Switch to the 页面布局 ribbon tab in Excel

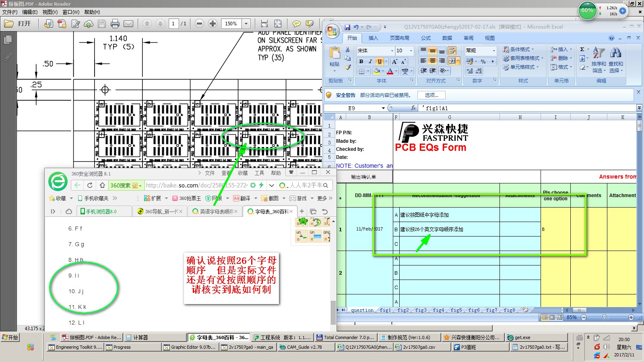click(399, 38)
